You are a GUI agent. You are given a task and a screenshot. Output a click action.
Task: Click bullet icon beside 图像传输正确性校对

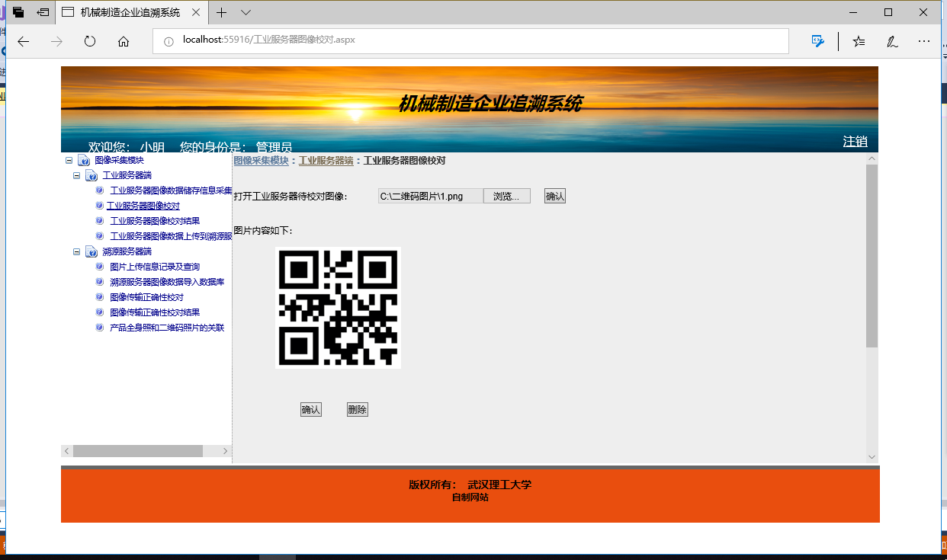[100, 297]
